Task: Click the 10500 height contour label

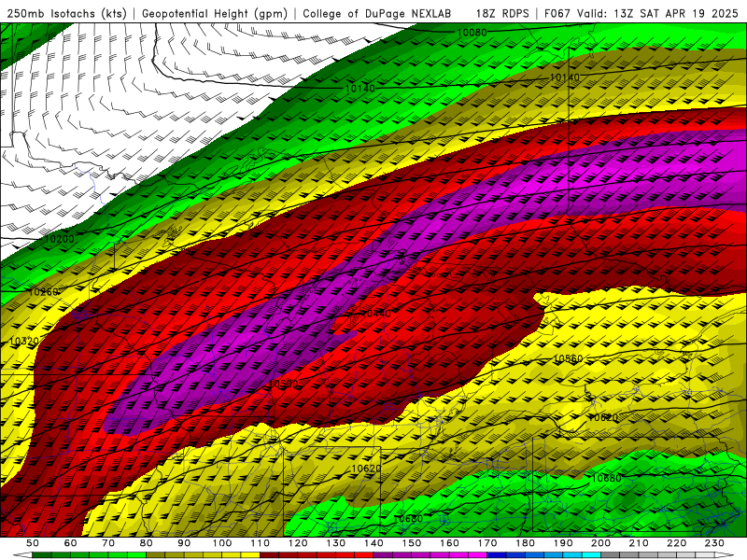Action: point(284,384)
